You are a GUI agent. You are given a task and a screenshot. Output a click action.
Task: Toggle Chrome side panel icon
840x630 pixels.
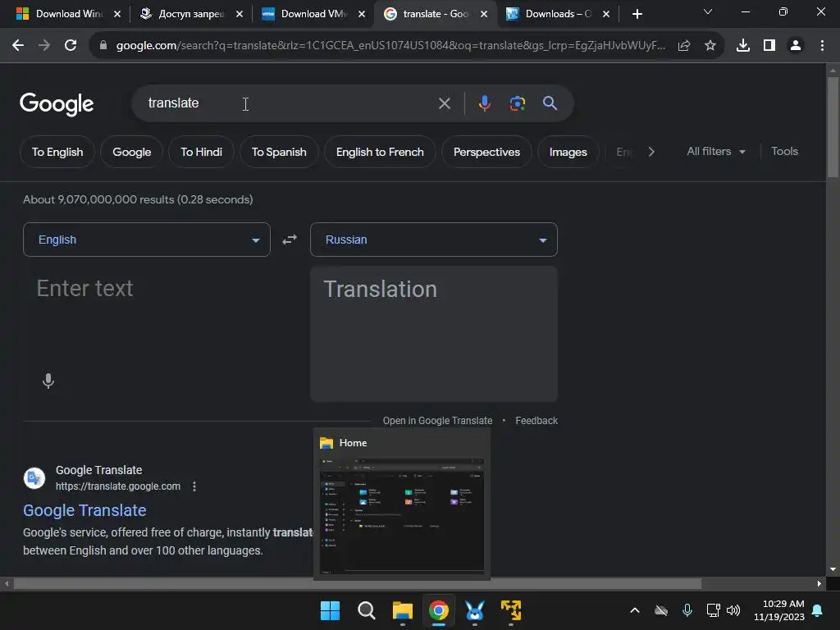[769, 46]
